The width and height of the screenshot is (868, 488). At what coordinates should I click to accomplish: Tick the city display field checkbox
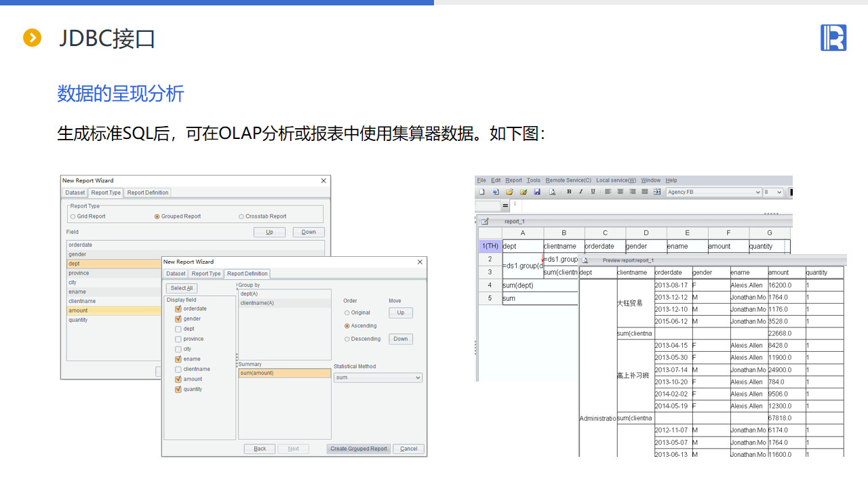(178, 349)
